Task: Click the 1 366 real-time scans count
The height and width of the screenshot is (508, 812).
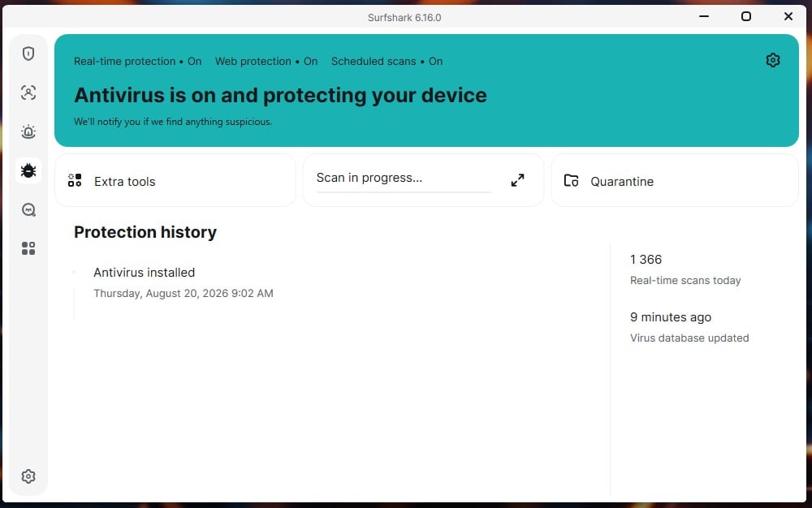Action: (646, 259)
